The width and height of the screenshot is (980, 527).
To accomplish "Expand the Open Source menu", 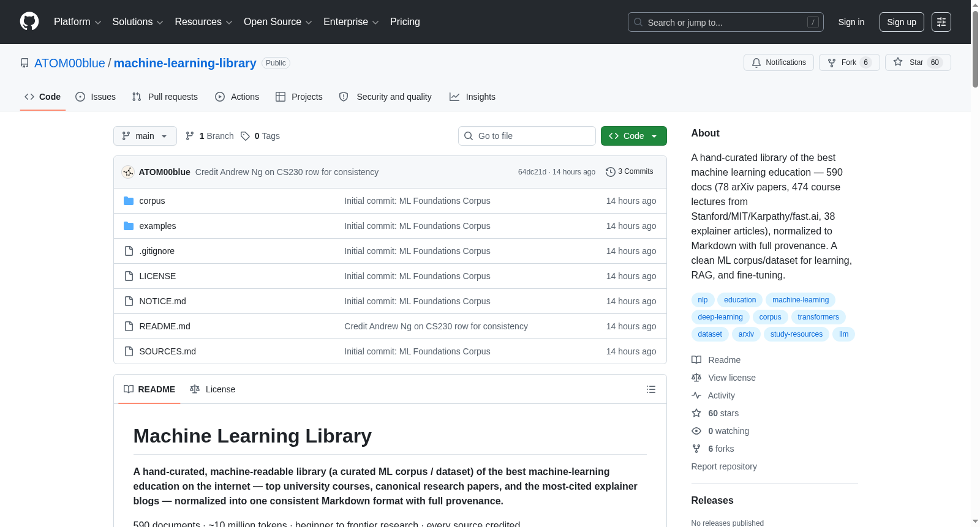I will point(277,22).
